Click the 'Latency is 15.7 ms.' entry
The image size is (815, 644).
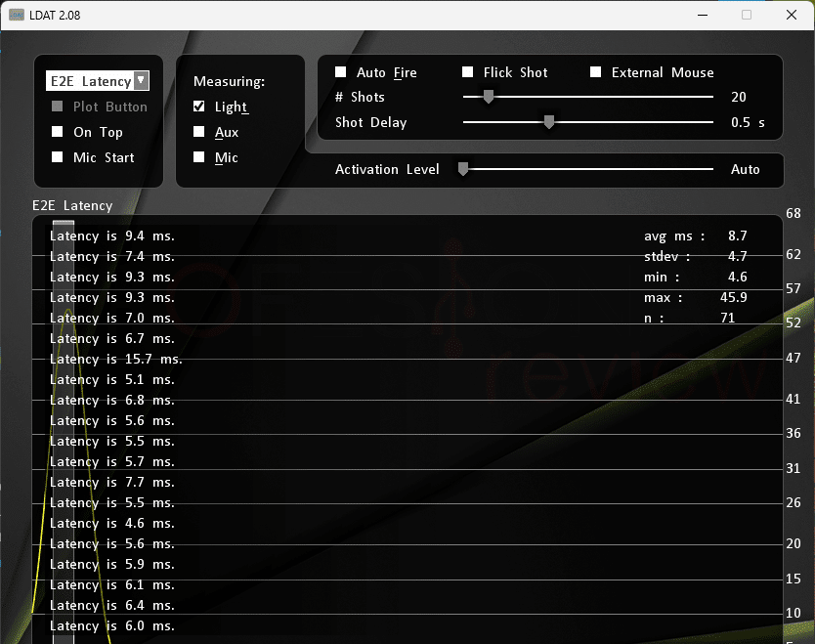pyautogui.click(x=116, y=360)
